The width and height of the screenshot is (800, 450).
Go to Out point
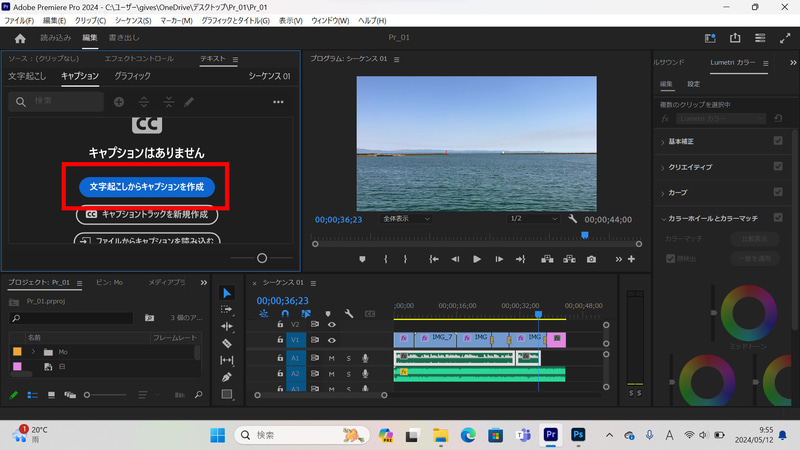pos(520,259)
